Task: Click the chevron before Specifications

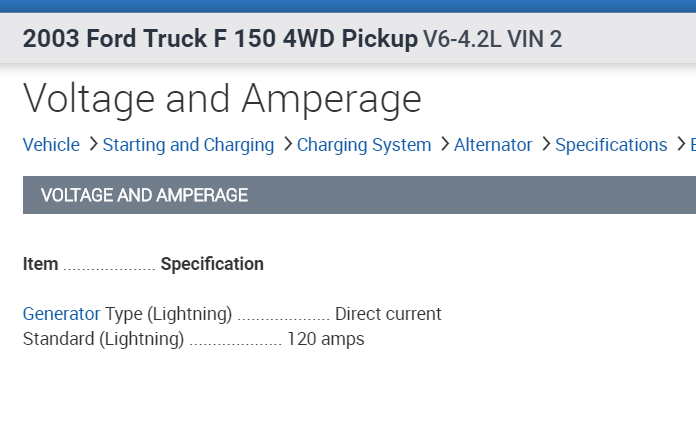Action: point(546,145)
